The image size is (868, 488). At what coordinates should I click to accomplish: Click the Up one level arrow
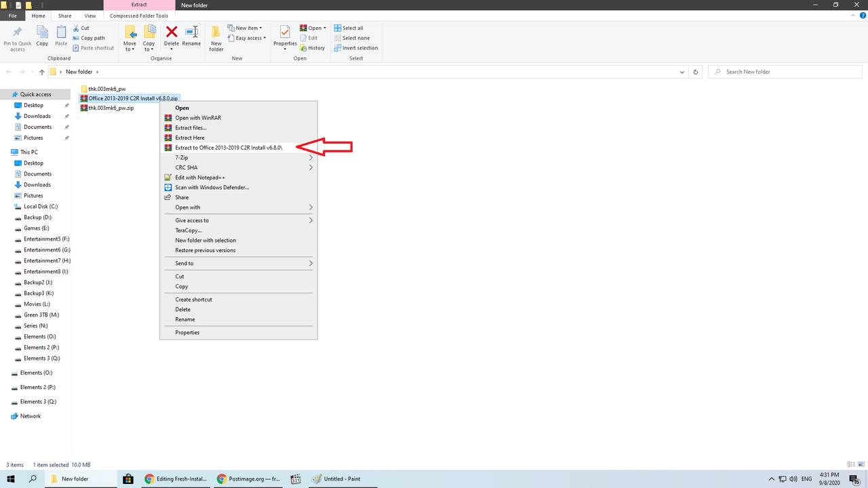click(x=42, y=72)
